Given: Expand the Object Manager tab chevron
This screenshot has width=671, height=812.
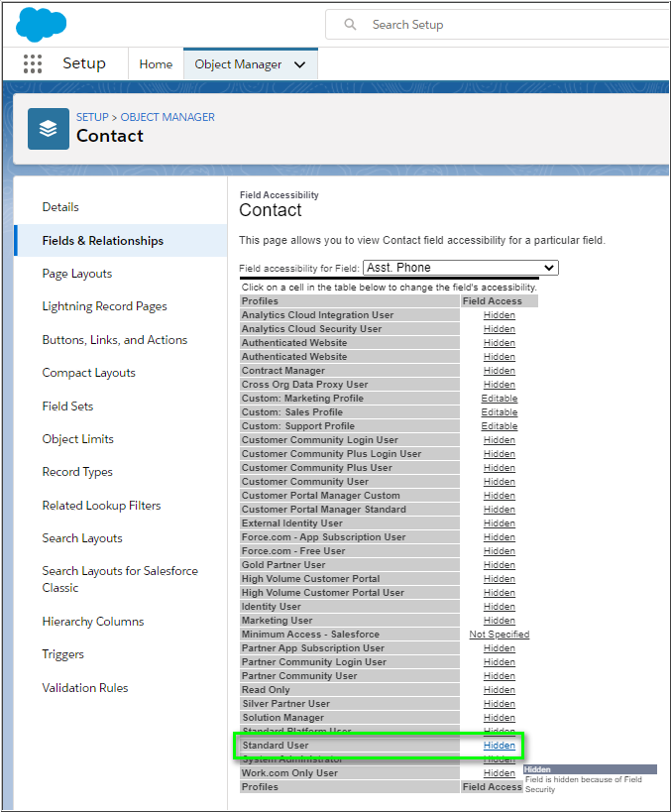Looking at the screenshot, I should (299, 64).
